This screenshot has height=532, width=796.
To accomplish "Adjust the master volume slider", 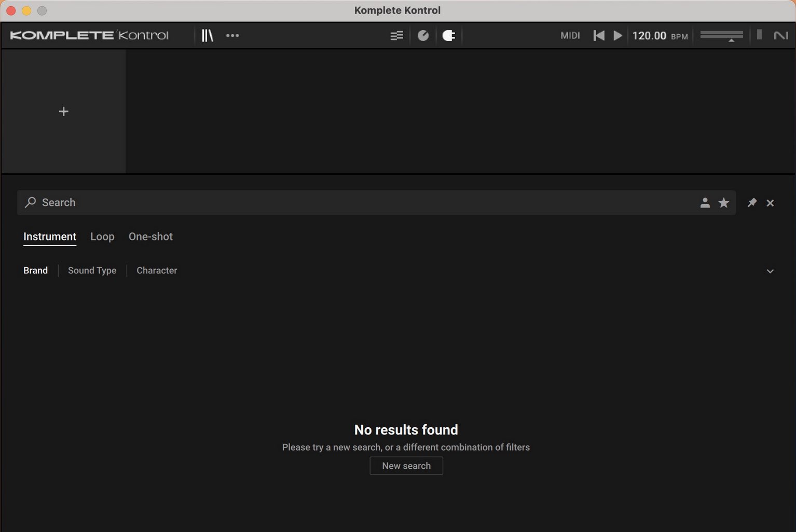I will 721,35.
